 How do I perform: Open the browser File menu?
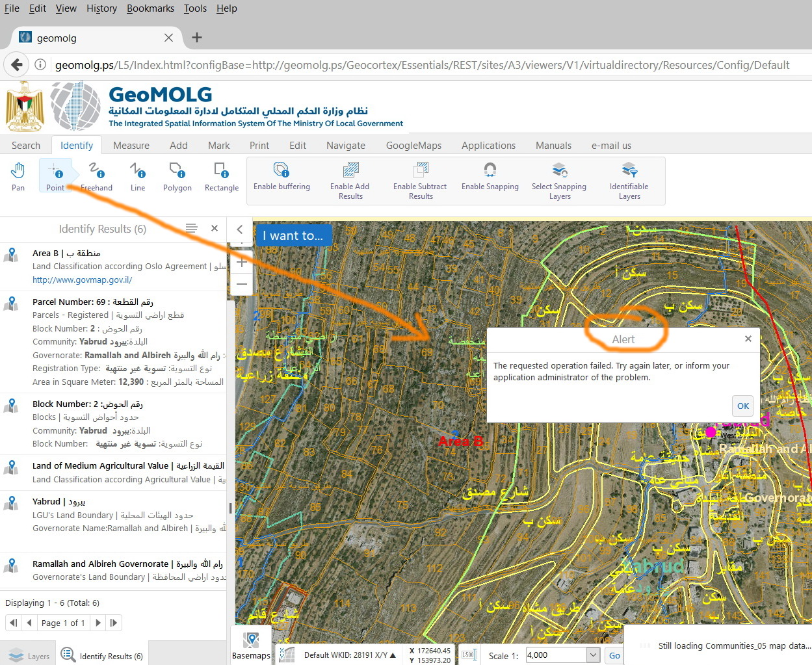pyautogui.click(x=12, y=8)
